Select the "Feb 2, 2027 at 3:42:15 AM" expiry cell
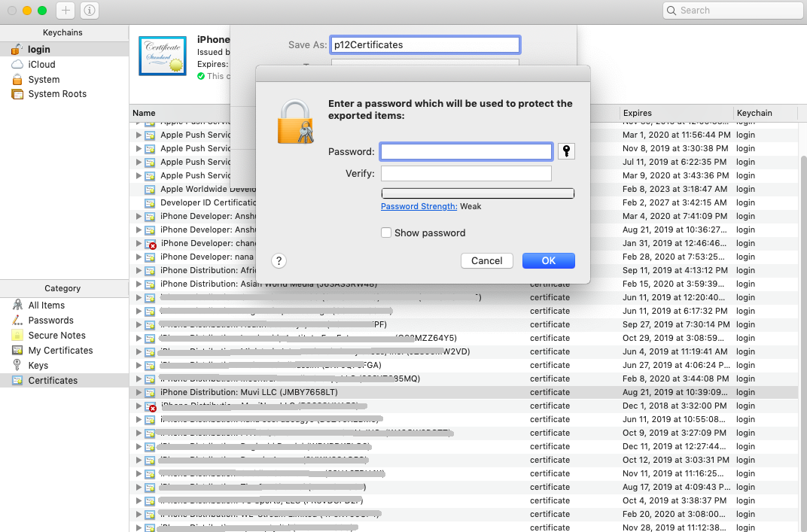The width and height of the screenshot is (807, 532). point(675,202)
